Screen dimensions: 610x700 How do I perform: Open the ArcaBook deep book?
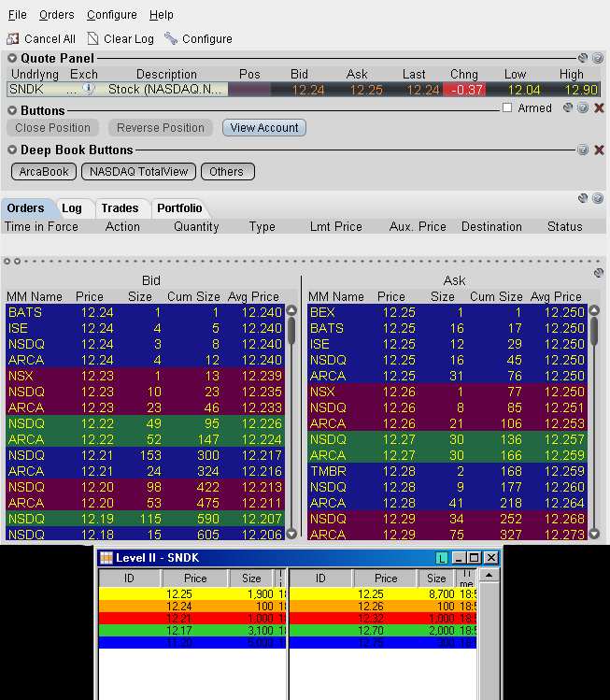point(44,171)
